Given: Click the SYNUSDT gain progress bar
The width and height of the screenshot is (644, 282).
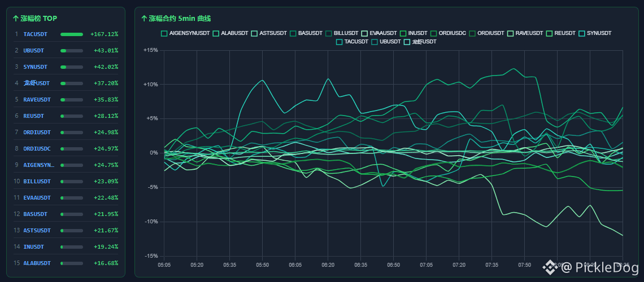Looking at the screenshot, I should pos(72,67).
